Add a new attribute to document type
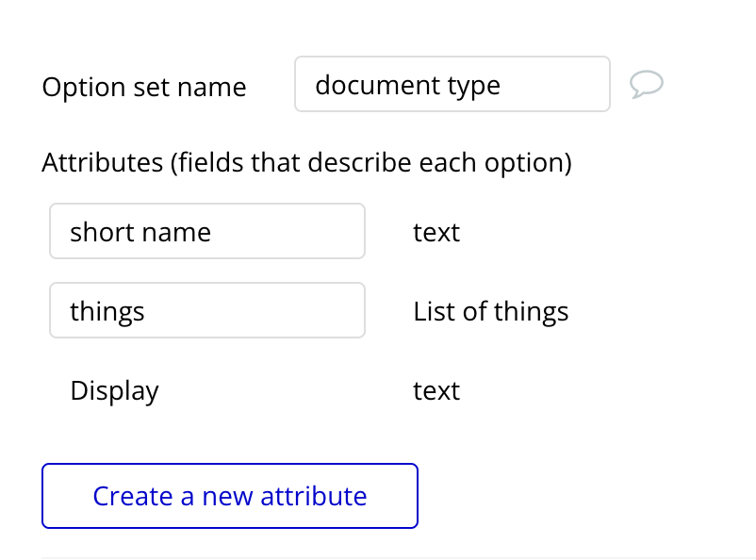Screen dimensions: 756x560 pyautogui.click(x=230, y=496)
